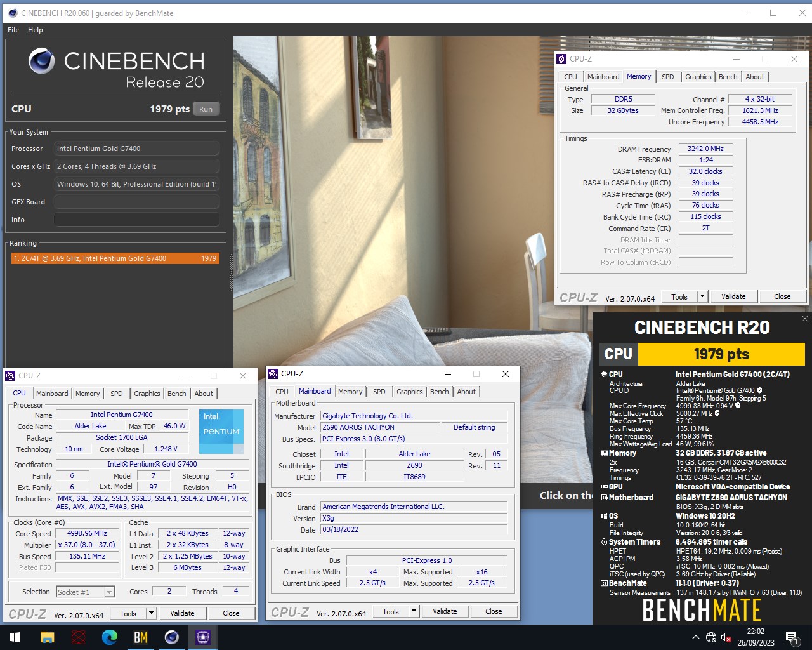Open Mainboard tab in CPU-Z CPU window
This screenshot has width=812, height=650.
click(52, 394)
